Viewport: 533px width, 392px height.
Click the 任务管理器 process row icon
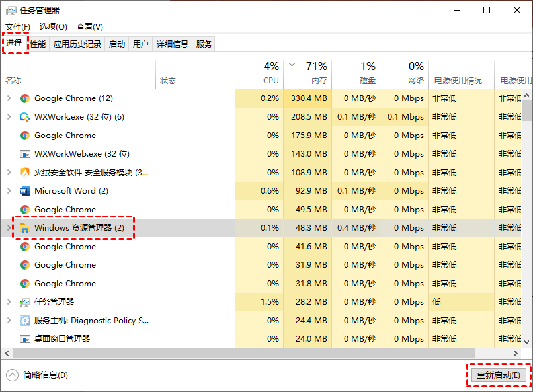coord(25,302)
